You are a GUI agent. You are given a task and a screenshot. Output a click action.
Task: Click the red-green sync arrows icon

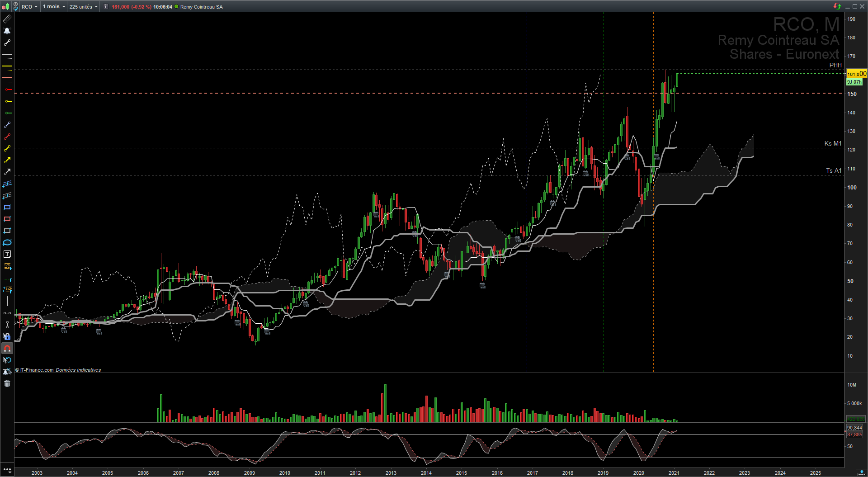(x=837, y=6)
